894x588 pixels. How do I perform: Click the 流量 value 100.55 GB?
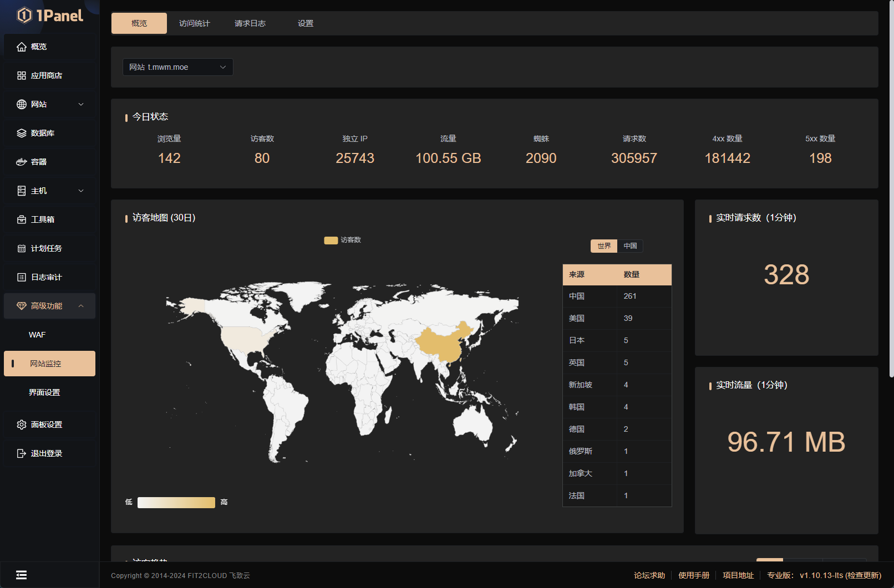(x=448, y=158)
